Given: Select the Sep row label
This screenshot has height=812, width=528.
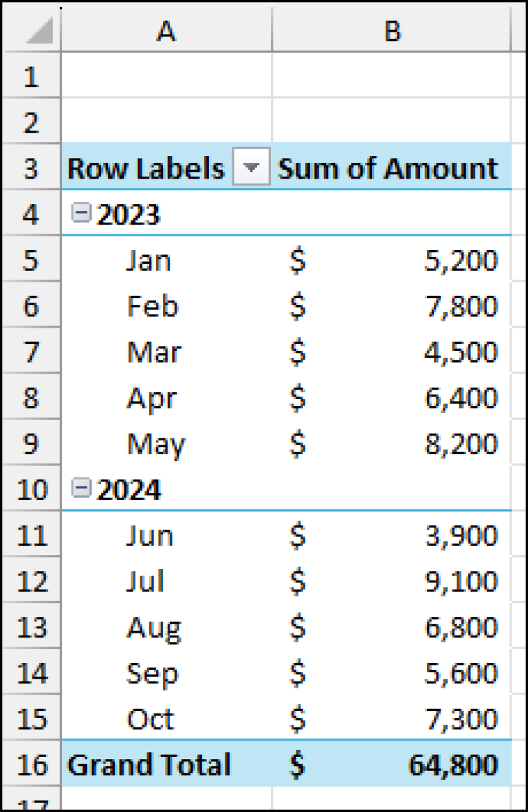Looking at the screenshot, I should pos(151,673).
